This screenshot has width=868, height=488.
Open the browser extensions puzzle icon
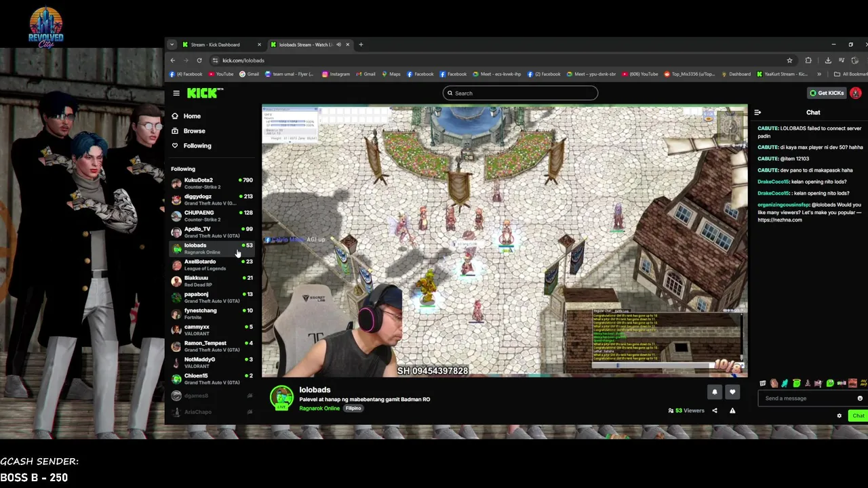pos(808,60)
